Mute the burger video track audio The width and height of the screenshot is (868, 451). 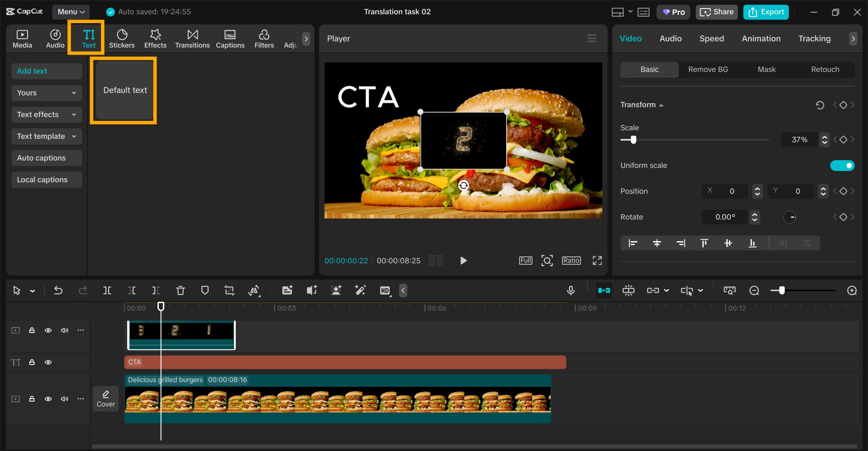click(x=65, y=399)
